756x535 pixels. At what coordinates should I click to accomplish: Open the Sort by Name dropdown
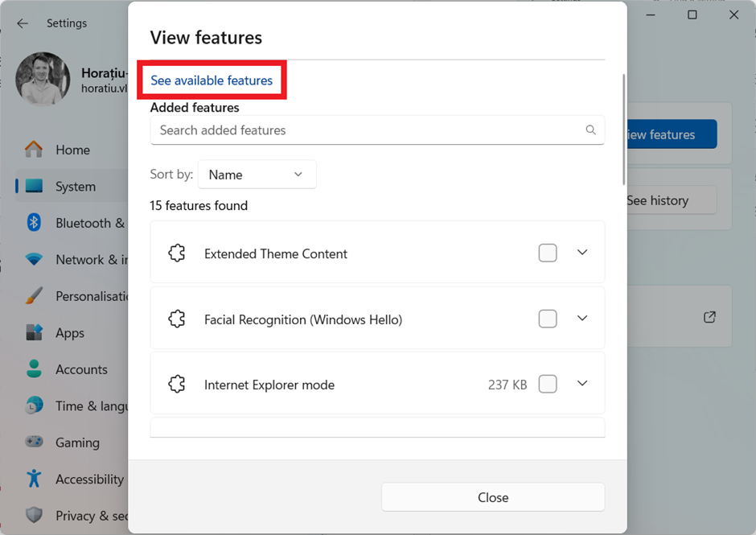(257, 174)
